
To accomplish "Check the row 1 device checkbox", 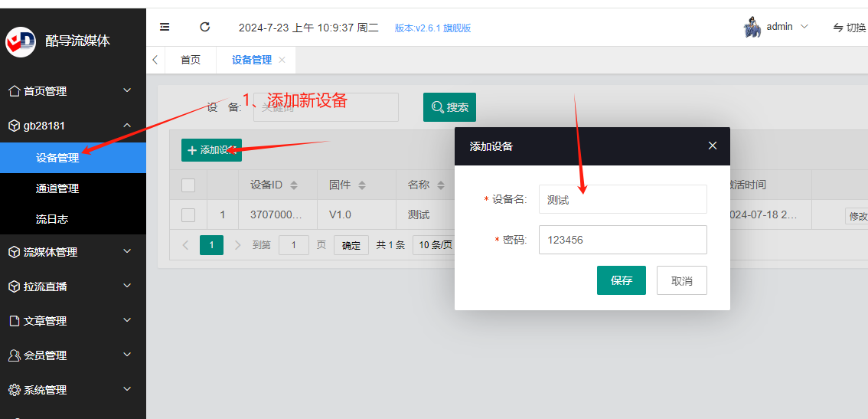I will click(x=188, y=215).
